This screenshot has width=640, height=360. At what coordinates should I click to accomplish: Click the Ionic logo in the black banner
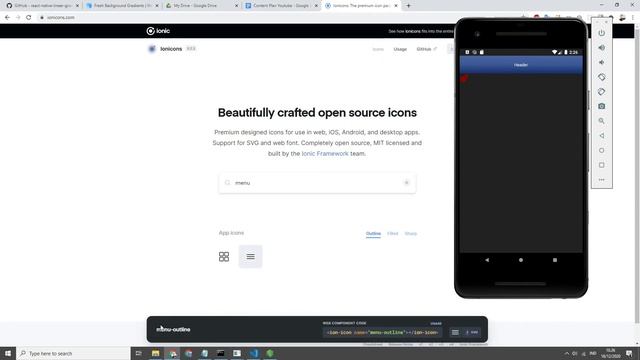pos(158,31)
